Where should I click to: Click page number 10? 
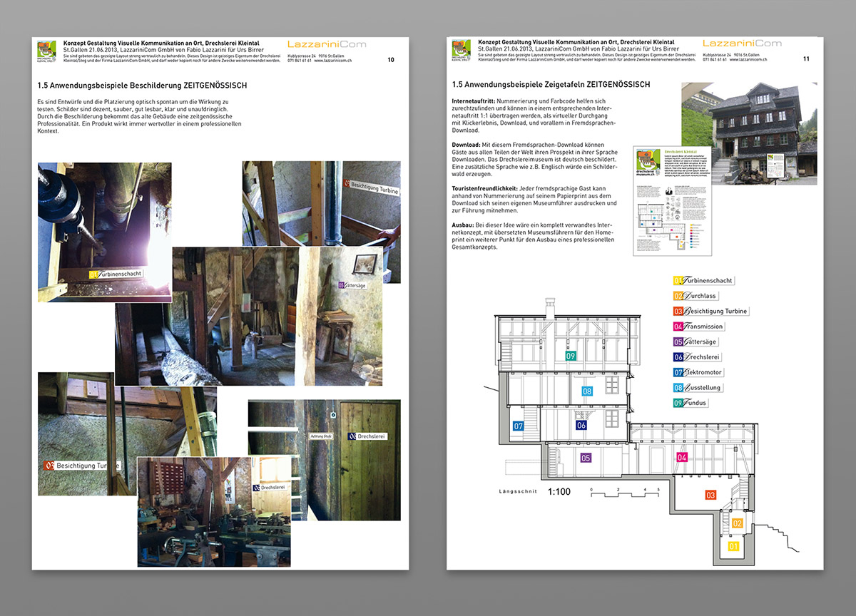(391, 60)
